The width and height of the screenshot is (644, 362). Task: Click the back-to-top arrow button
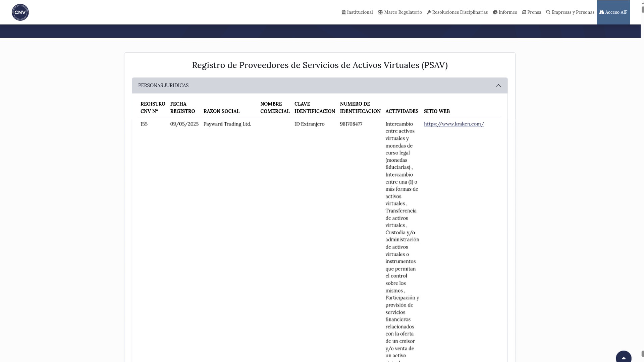pyautogui.click(x=624, y=357)
